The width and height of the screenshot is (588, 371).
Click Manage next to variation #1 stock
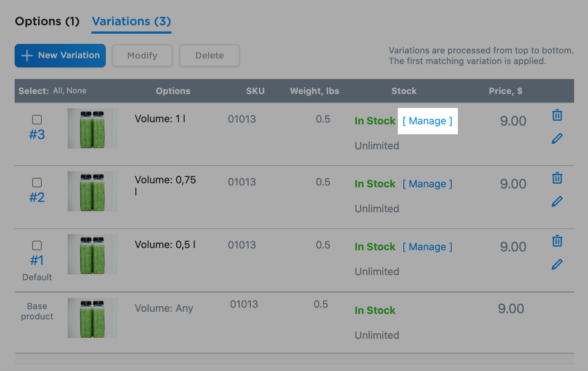(427, 247)
